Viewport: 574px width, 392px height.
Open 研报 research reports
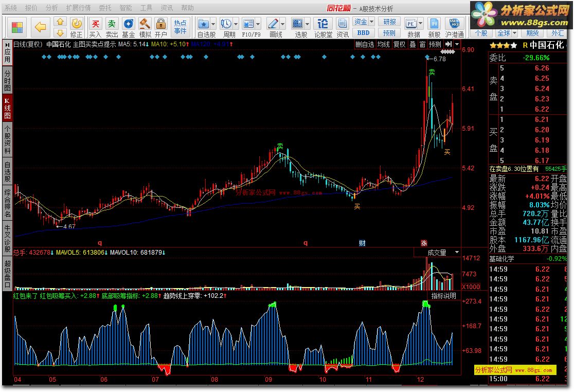[389, 22]
